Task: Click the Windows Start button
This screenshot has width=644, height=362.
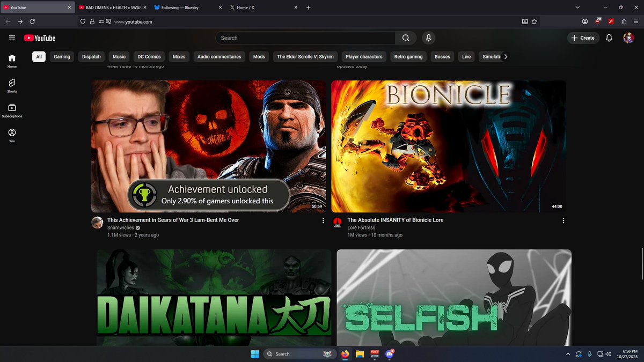Action: tap(254, 354)
